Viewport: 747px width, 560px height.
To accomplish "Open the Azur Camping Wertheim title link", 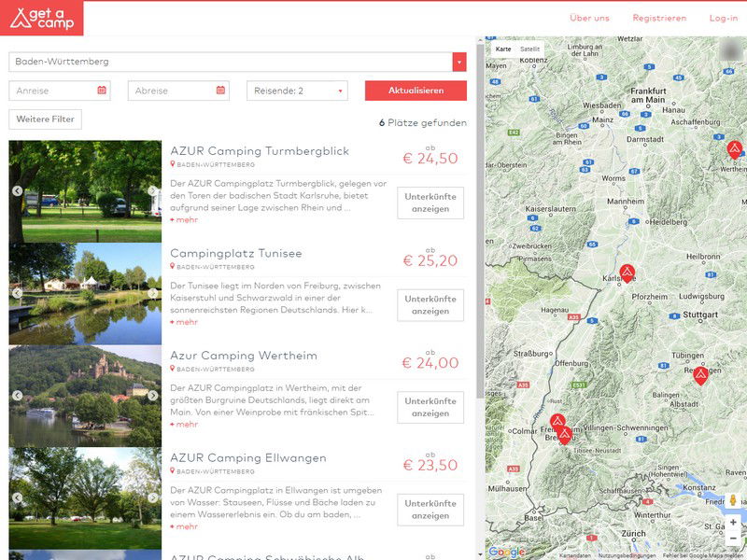I will pos(244,356).
